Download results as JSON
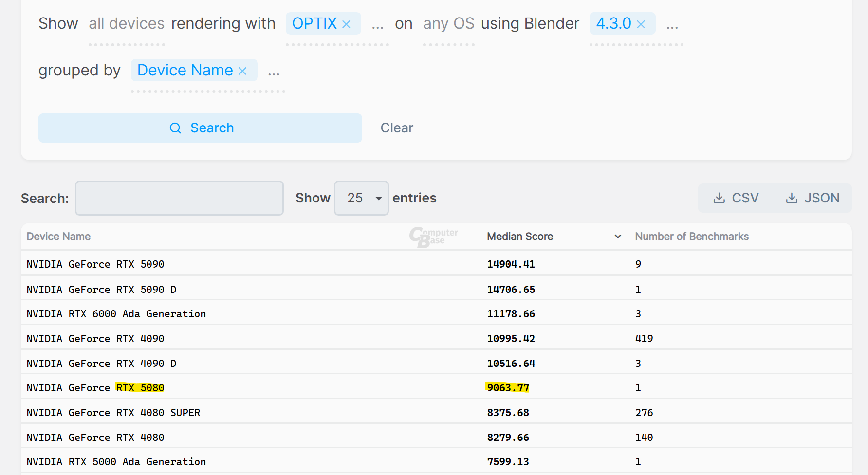868x475 pixels. [x=813, y=198]
